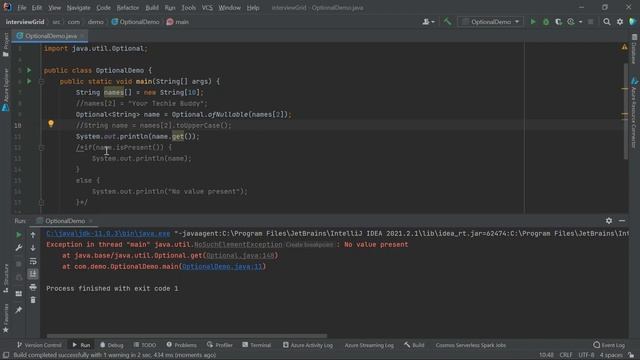The height and width of the screenshot is (360, 640).
Task: Toggle soft-wrap in Run console
Action: tap(33, 261)
